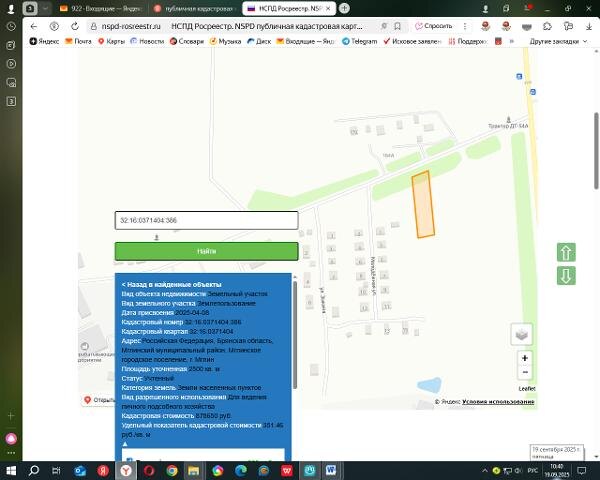Click the plus icon in left sidebar
Viewport: 600px width, 480px height.
[x=11, y=416]
